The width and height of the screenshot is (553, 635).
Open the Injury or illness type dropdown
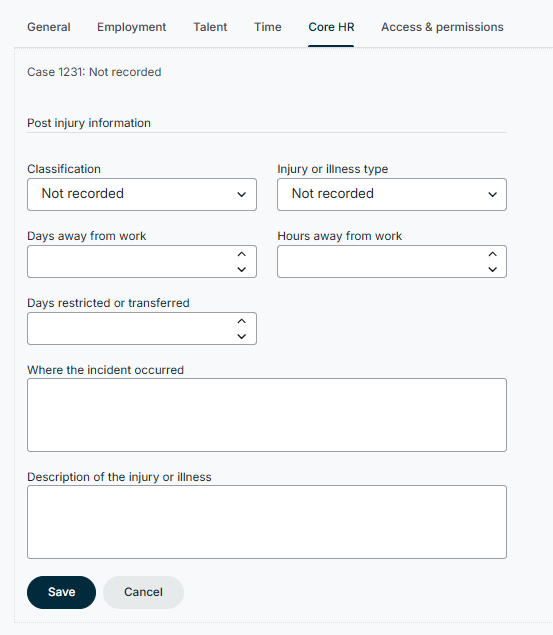point(392,194)
